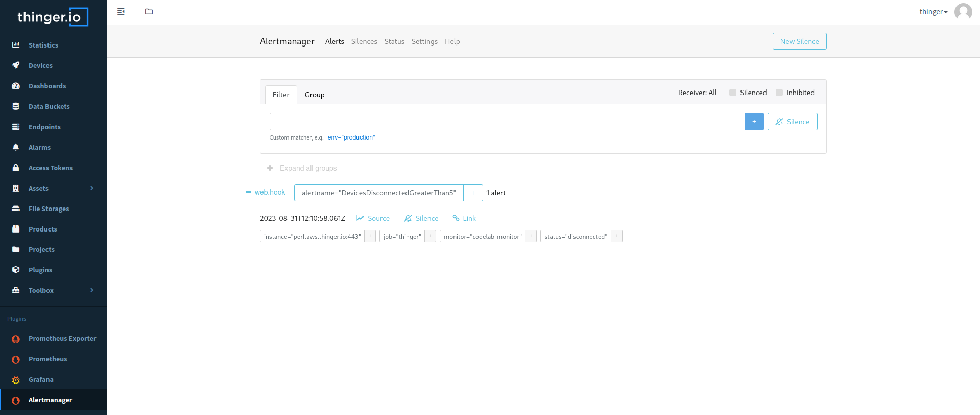Add status="disconnected" label to filter

click(x=616, y=236)
